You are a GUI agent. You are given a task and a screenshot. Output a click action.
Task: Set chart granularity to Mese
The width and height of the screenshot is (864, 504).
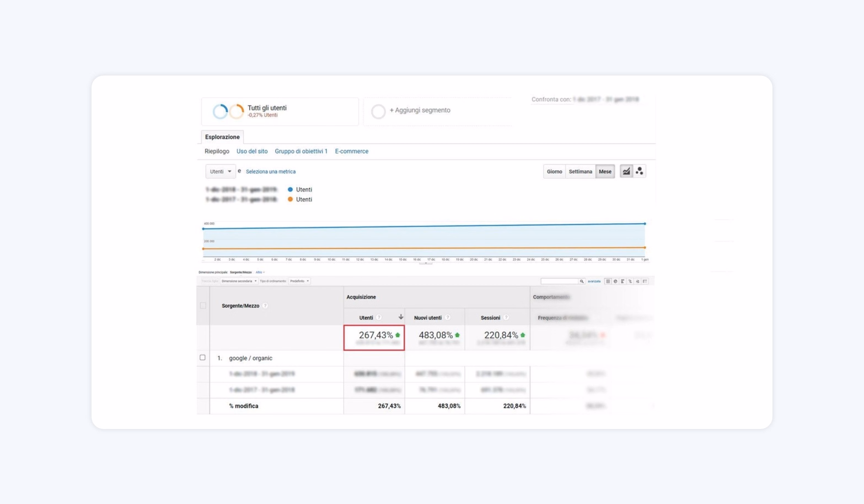(x=605, y=171)
